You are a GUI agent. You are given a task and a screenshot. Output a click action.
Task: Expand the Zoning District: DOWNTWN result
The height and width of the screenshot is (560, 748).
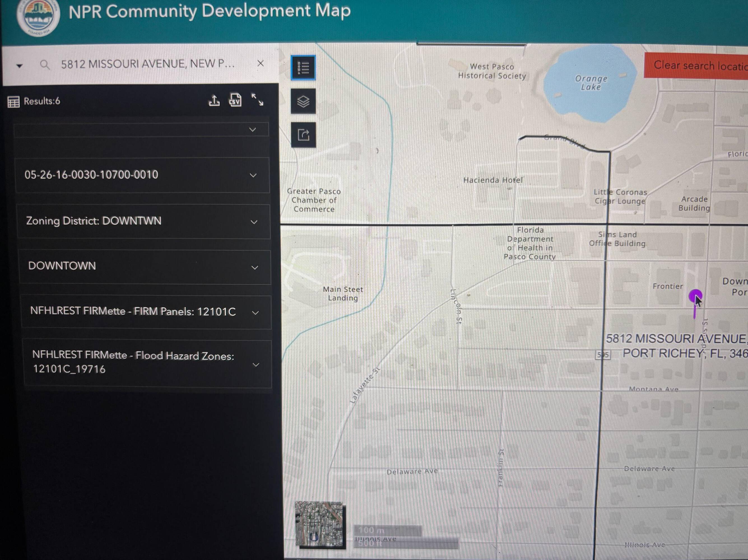tap(143, 221)
